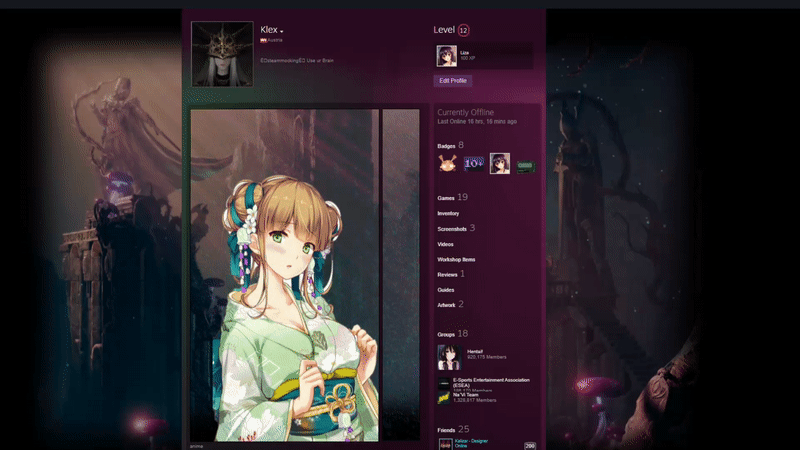The image size is (800, 450).
Task: Open the Screenshots 3 link
Action: [456, 228]
